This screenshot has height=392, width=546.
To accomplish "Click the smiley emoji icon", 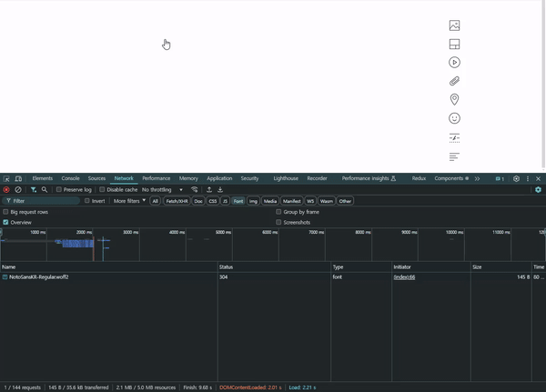I will 454,118.
